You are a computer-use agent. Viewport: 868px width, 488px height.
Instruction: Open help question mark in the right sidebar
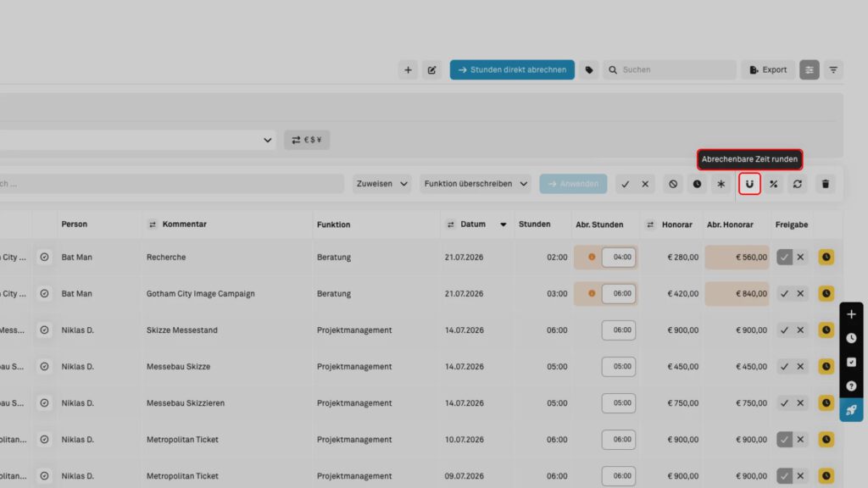coord(851,385)
